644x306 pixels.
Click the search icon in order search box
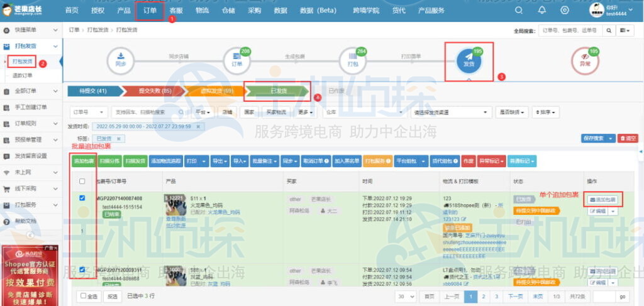click(181, 112)
